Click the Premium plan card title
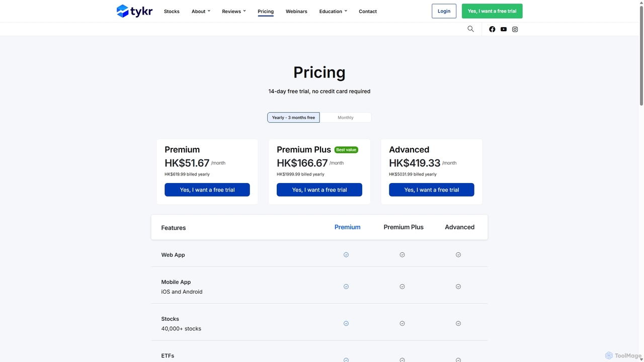The height and width of the screenshot is (362, 644). [182, 150]
